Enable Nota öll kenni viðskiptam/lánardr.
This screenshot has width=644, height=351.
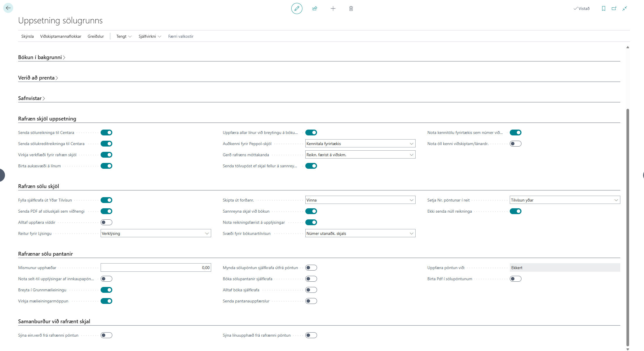516,144
